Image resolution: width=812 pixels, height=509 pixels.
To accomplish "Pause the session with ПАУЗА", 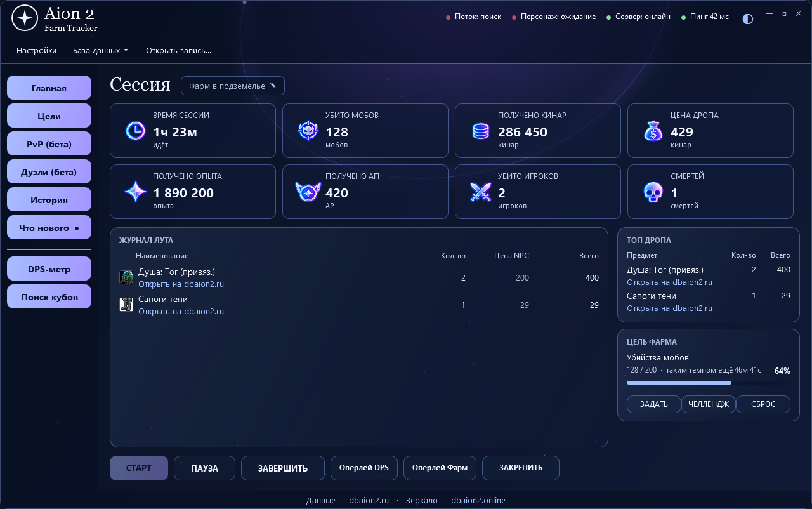I will pos(204,468).
